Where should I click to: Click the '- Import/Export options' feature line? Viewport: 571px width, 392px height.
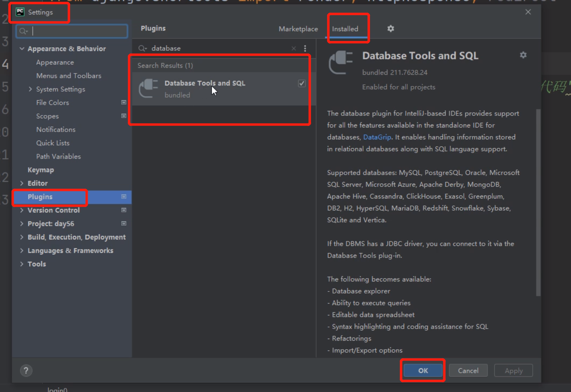[x=365, y=350]
